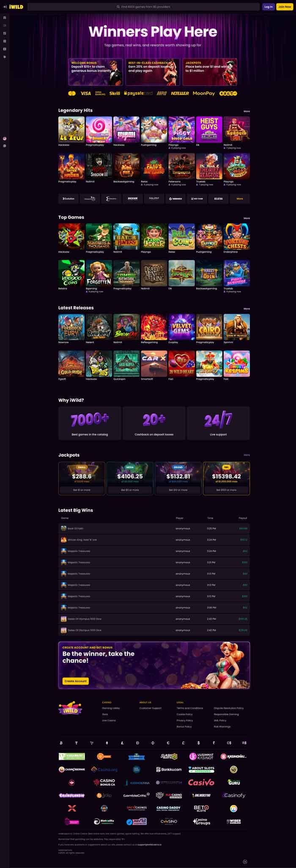The image size is (296, 868).
Task: Click the Welcome Bonus promo banner
Action: 96,72
